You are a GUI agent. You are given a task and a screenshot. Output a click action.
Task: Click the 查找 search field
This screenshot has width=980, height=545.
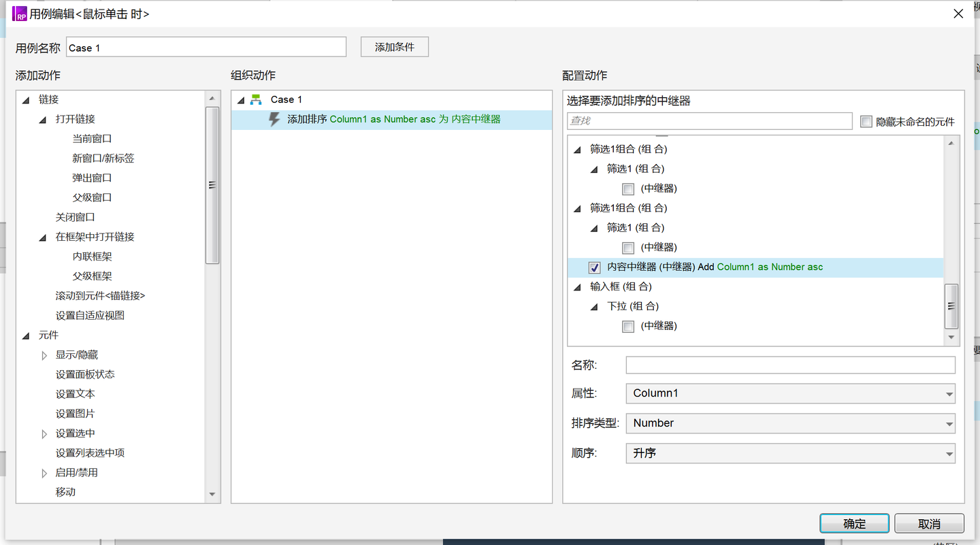pos(710,121)
